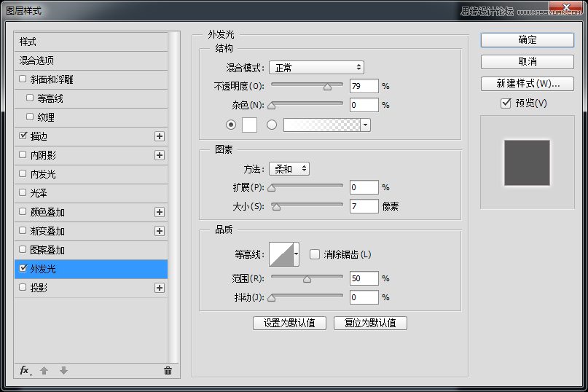Screen dimensions: 588x392
Task: Select the 内发光 row label
Action: [x=43, y=174]
